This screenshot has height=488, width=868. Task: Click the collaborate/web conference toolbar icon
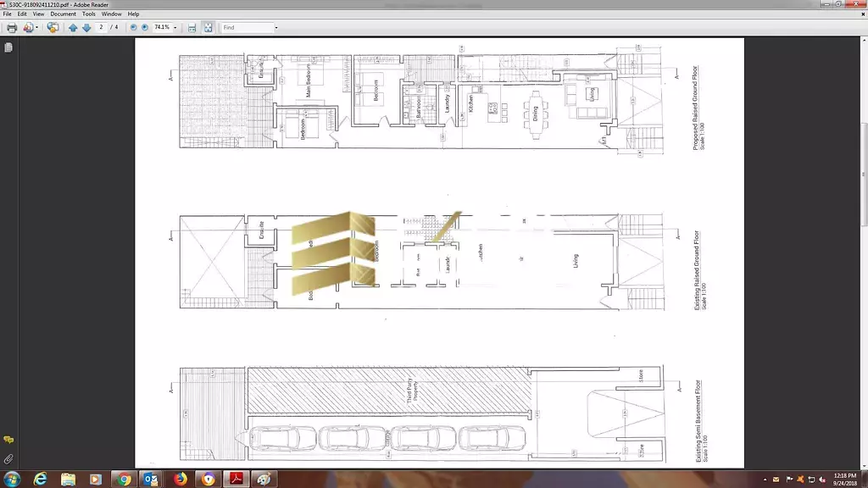pos(53,28)
